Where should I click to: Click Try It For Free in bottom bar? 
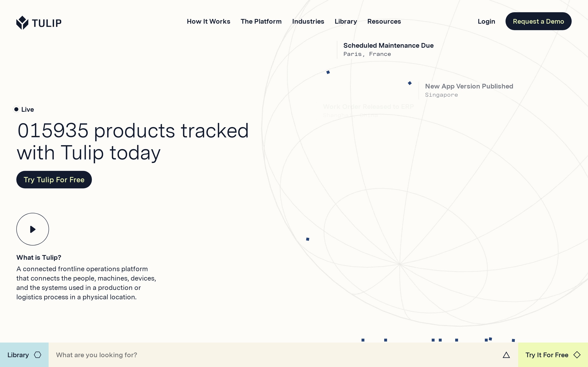[547, 355]
